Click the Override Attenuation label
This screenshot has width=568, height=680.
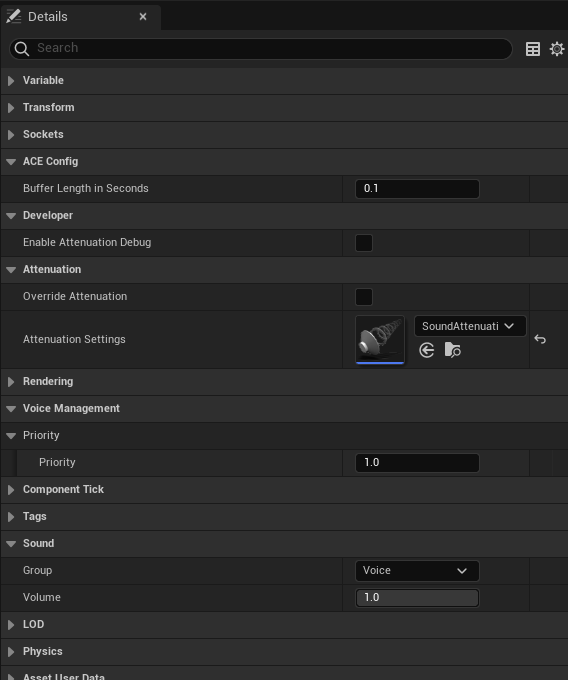click(75, 296)
